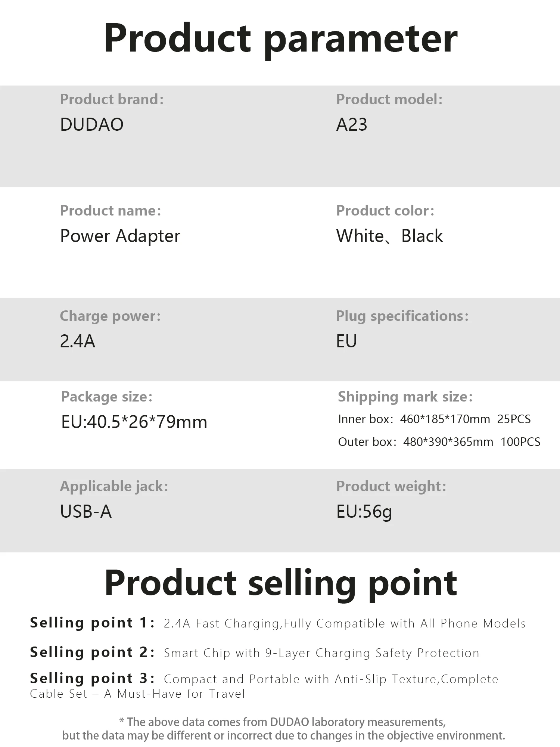Viewport: 560px width, 747px height.
Task: Click the "Product model:" label
Action: coord(389,99)
